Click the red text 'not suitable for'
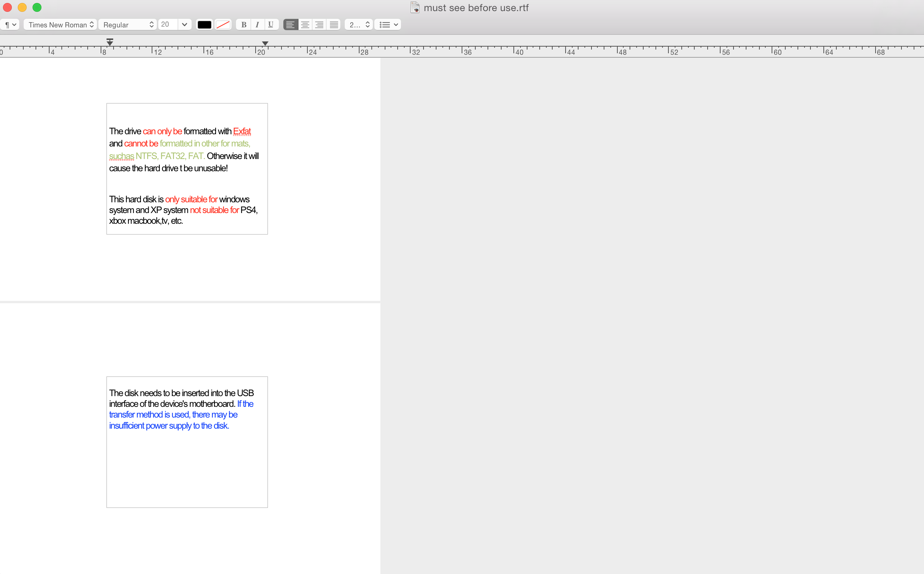The width and height of the screenshot is (924, 574). (215, 210)
